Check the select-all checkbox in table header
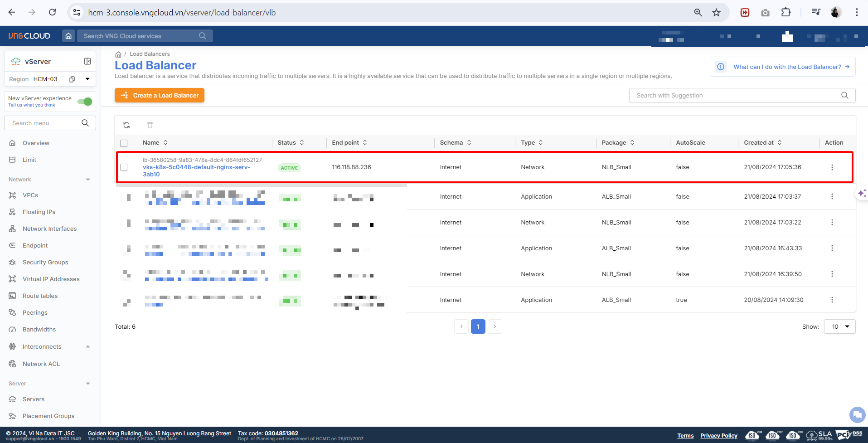868x443 pixels. 124,143
